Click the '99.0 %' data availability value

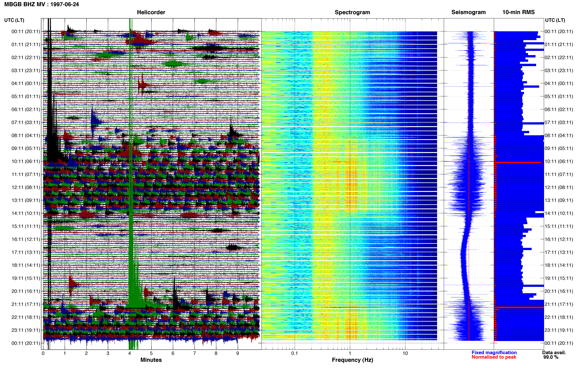(551, 357)
